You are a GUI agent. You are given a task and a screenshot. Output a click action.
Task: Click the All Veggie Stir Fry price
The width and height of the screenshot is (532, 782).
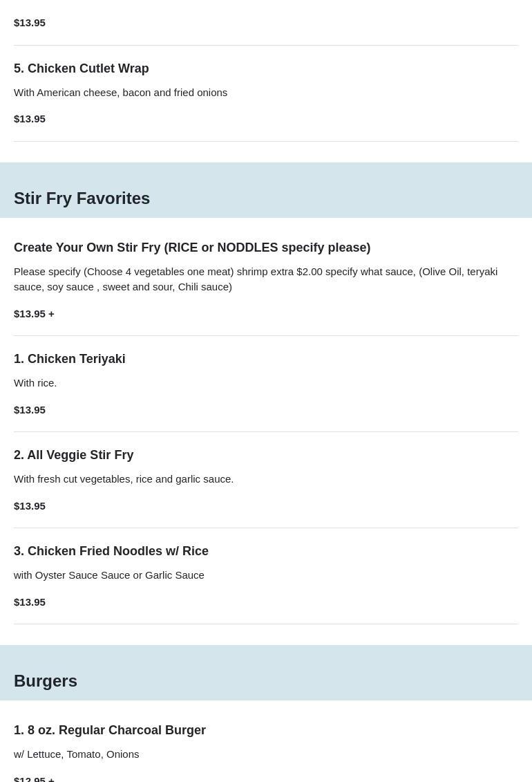pyautogui.click(x=30, y=506)
